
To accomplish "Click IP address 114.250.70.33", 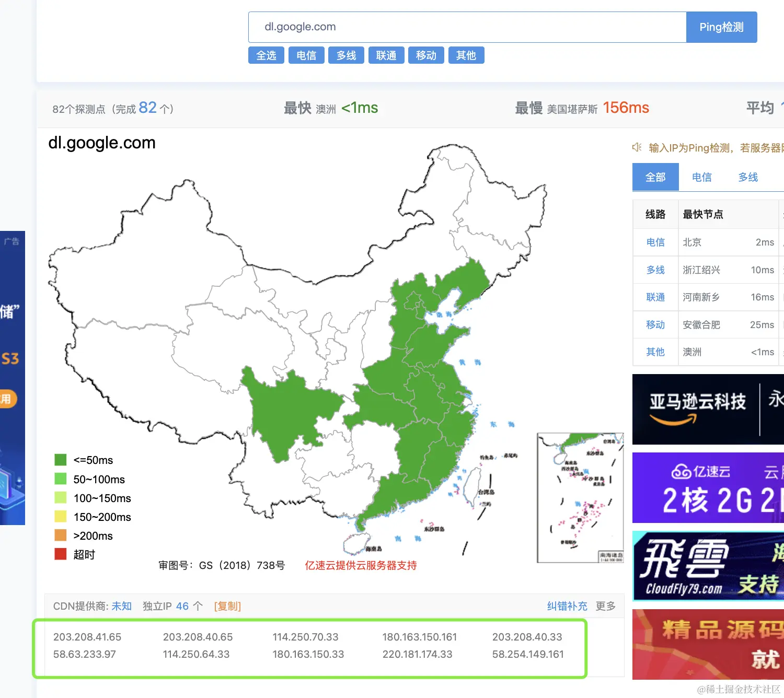I will [305, 637].
